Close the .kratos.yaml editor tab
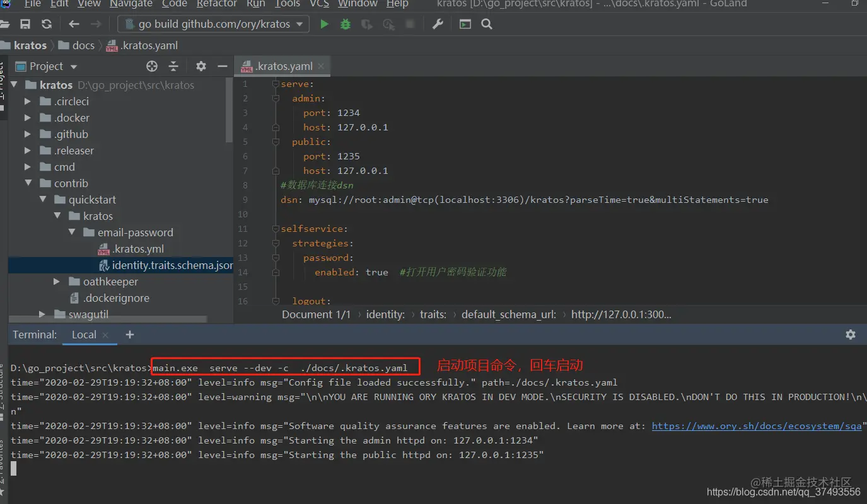The height and width of the screenshot is (504, 867). [321, 66]
